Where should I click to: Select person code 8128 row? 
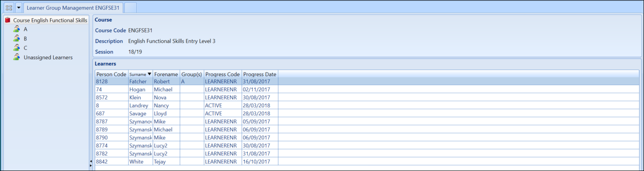pos(367,81)
